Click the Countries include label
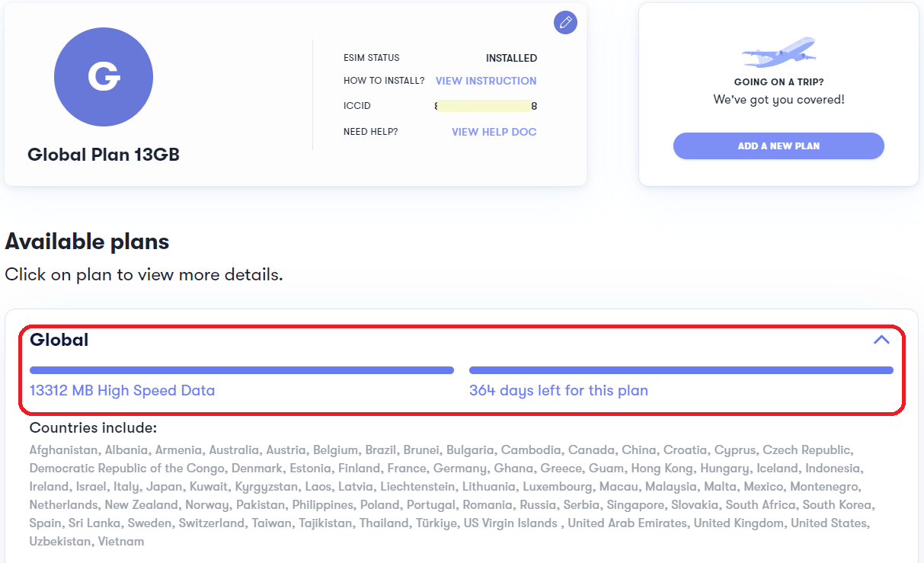Viewport: 924px width, 563px height. pos(93,428)
